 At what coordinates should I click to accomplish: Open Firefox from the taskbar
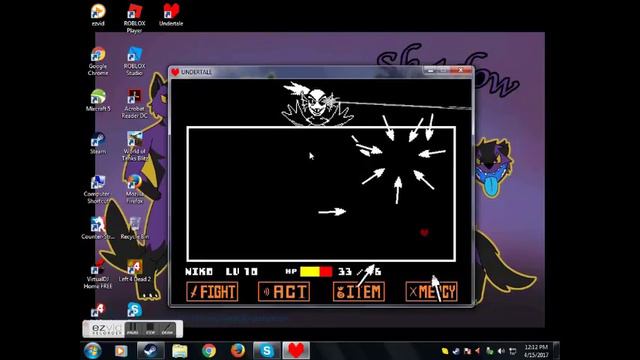(238, 351)
